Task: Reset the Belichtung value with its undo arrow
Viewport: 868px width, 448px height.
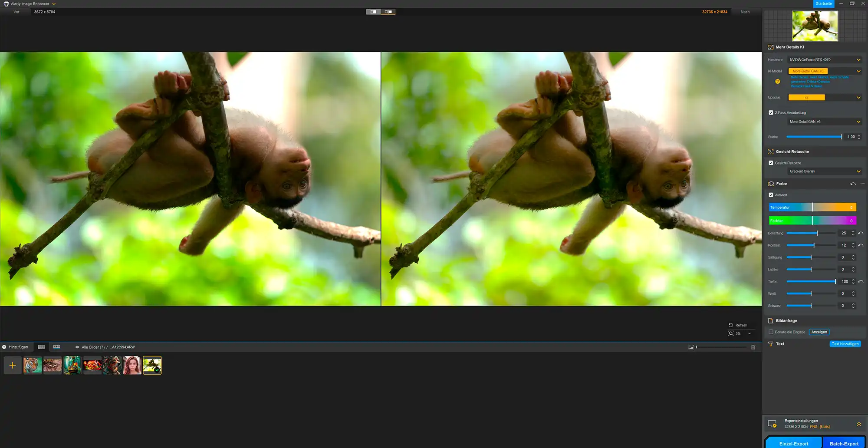Action: [861, 233]
